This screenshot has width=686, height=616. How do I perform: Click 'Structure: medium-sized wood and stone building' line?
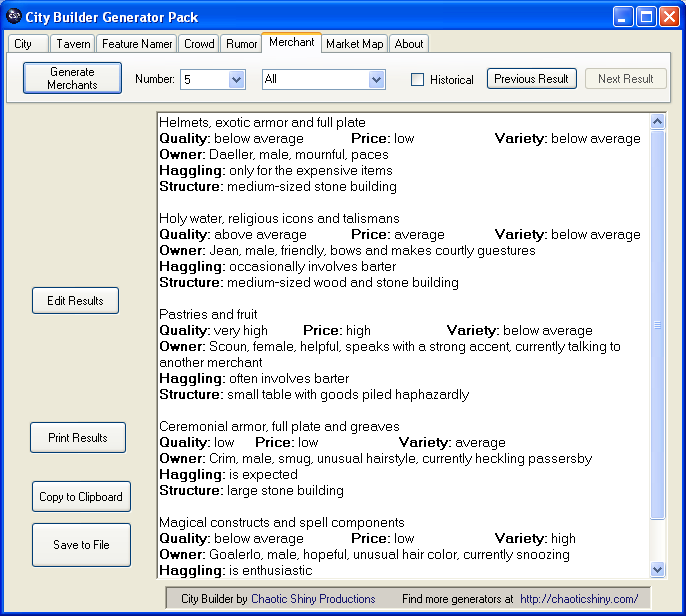[309, 282]
